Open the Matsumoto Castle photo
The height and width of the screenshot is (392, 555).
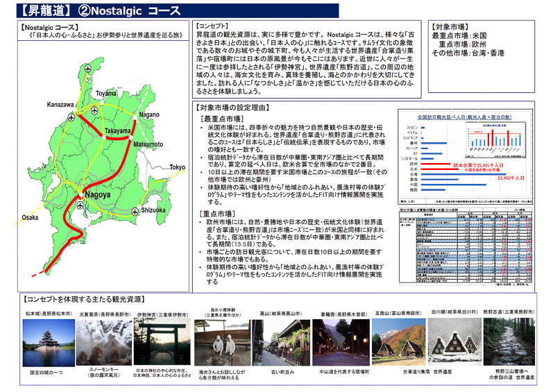coord(49,343)
